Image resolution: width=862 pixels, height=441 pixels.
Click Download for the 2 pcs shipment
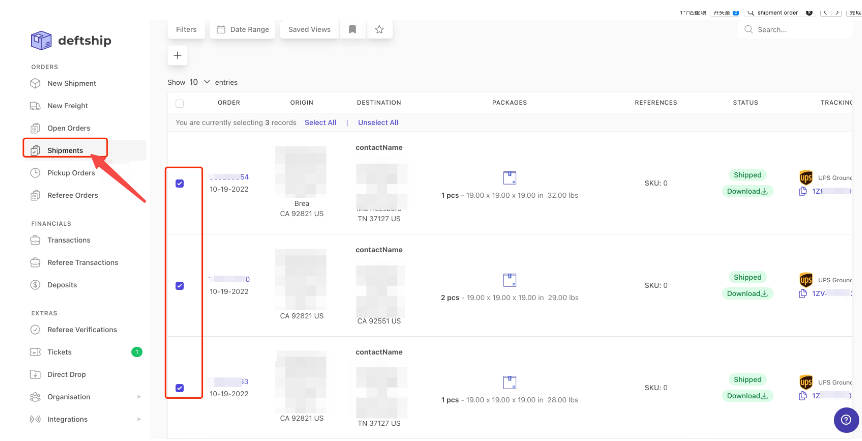point(747,294)
